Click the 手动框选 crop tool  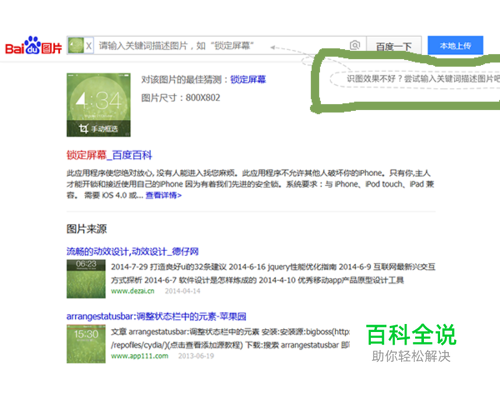[99, 128]
